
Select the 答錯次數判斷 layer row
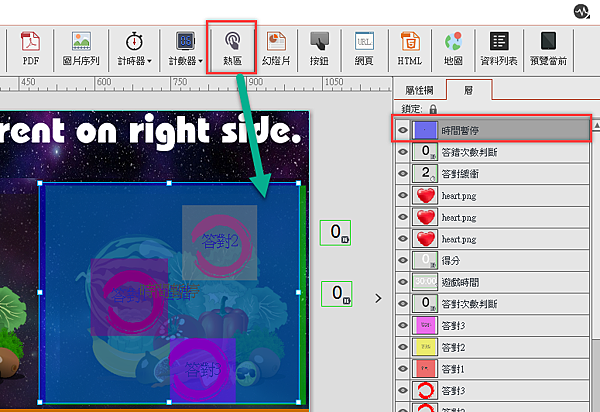[x=492, y=152]
